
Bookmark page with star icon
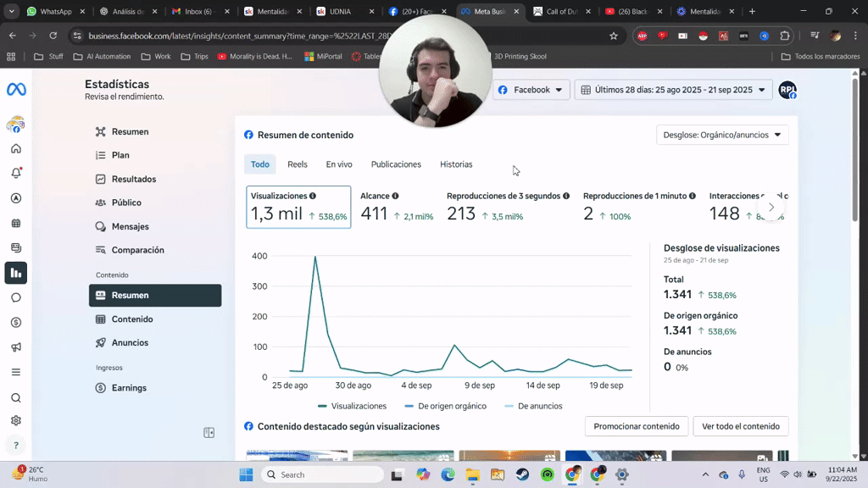click(614, 36)
